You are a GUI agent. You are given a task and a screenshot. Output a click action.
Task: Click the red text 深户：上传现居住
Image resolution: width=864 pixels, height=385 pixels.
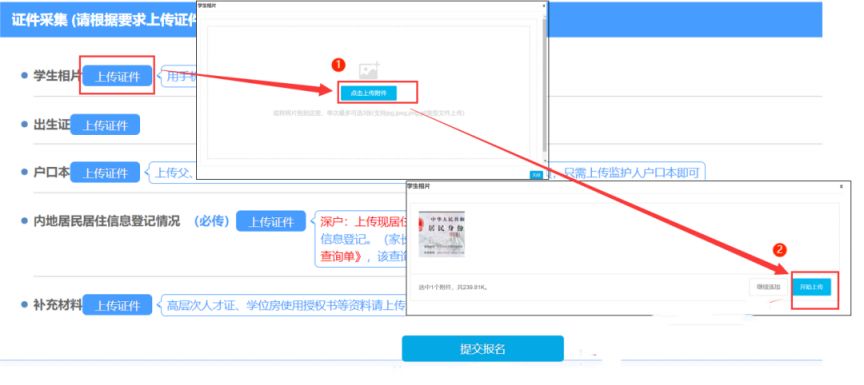(363, 222)
